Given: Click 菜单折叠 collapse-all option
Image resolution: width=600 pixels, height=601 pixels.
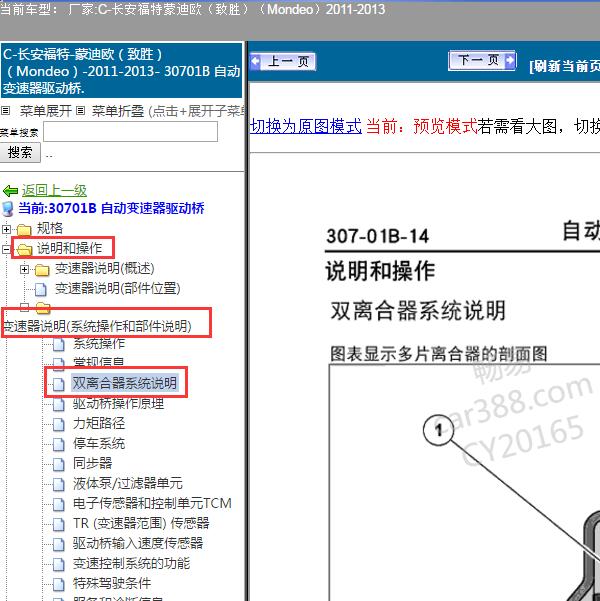Looking at the screenshot, I should [118, 111].
